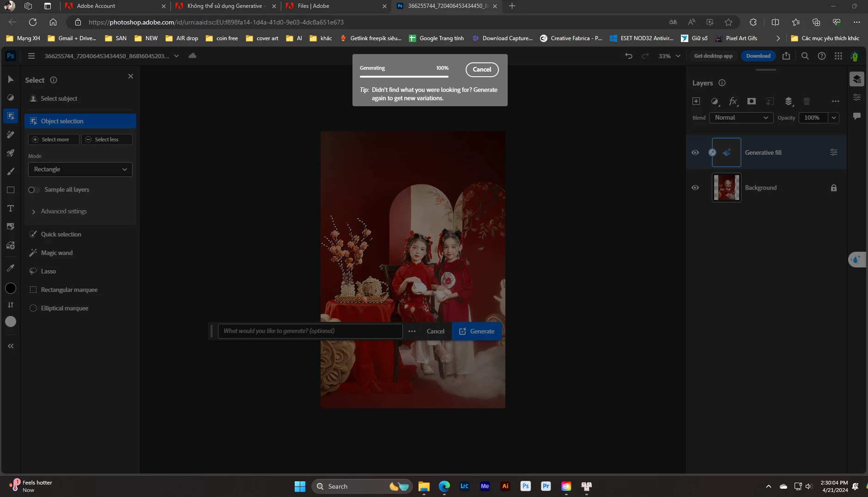
Task: Hide the Generative fill layer
Action: tap(695, 152)
